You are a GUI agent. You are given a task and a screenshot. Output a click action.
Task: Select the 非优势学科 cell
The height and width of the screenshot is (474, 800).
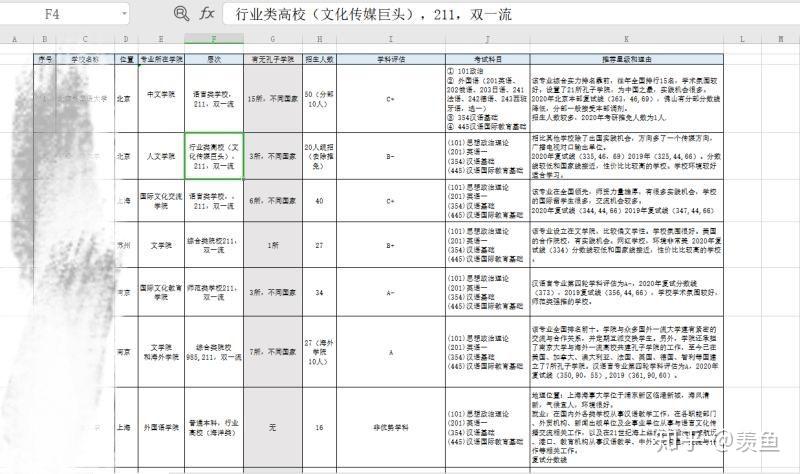coord(391,428)
